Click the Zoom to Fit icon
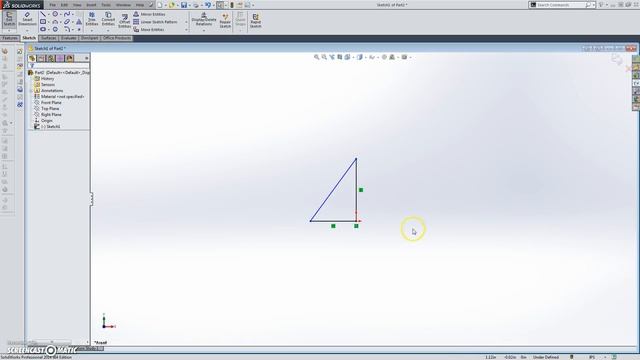The width and height of the screenshot is (640, 360). 316,57
